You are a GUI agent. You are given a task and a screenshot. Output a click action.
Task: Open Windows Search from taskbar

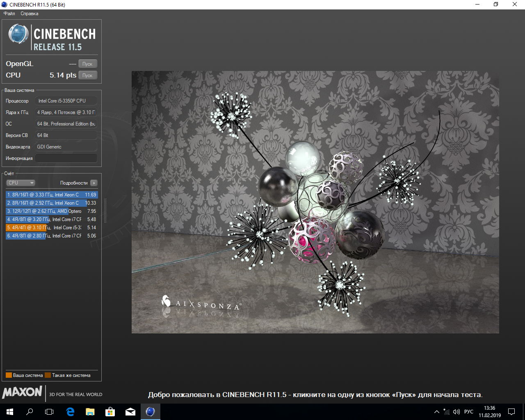tap(30, 412)
